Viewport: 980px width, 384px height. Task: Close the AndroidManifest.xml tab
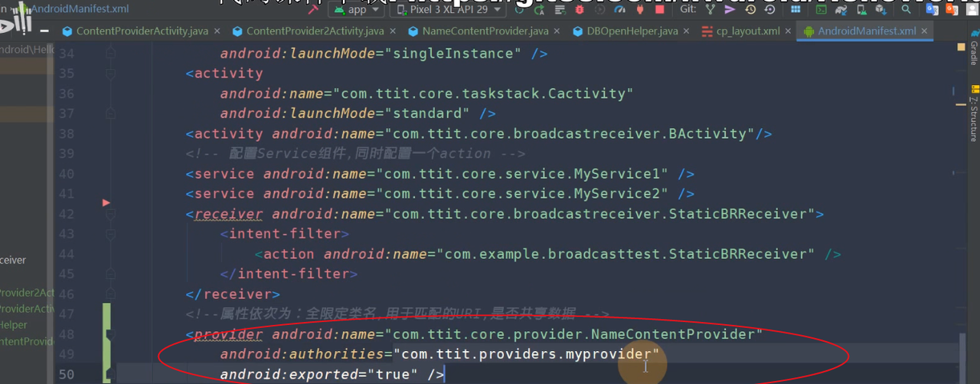pos(925,31)
